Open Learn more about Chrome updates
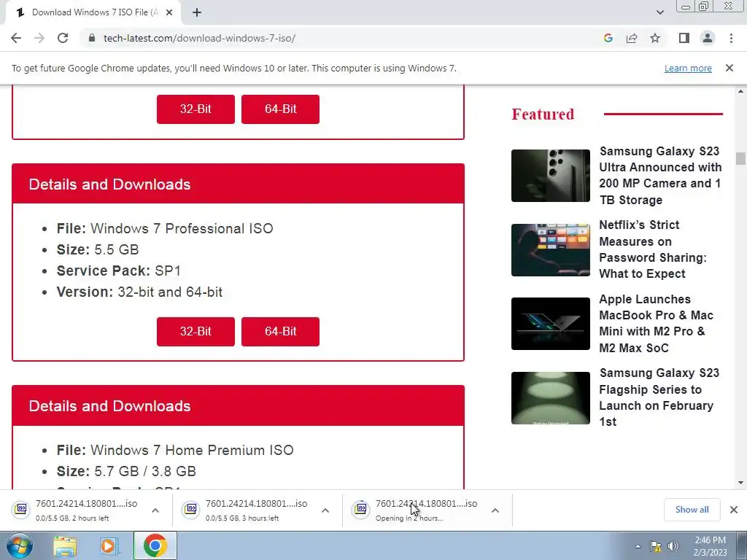 [688, 68]
